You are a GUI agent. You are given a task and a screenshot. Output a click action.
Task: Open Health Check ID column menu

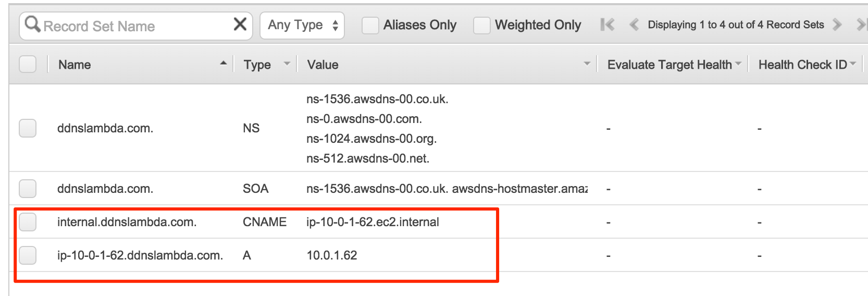(853, 64)
